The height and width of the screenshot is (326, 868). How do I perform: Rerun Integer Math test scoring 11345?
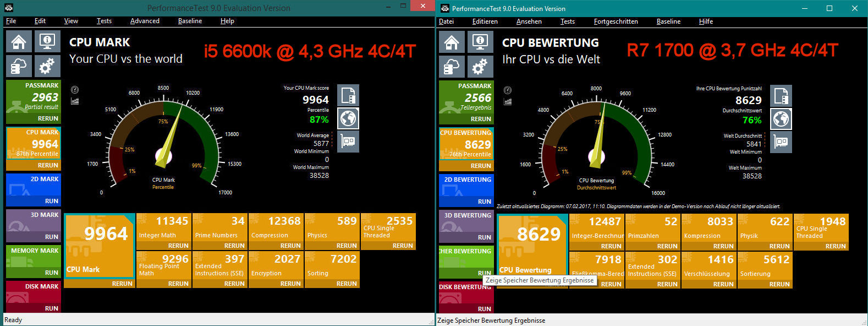178,246
